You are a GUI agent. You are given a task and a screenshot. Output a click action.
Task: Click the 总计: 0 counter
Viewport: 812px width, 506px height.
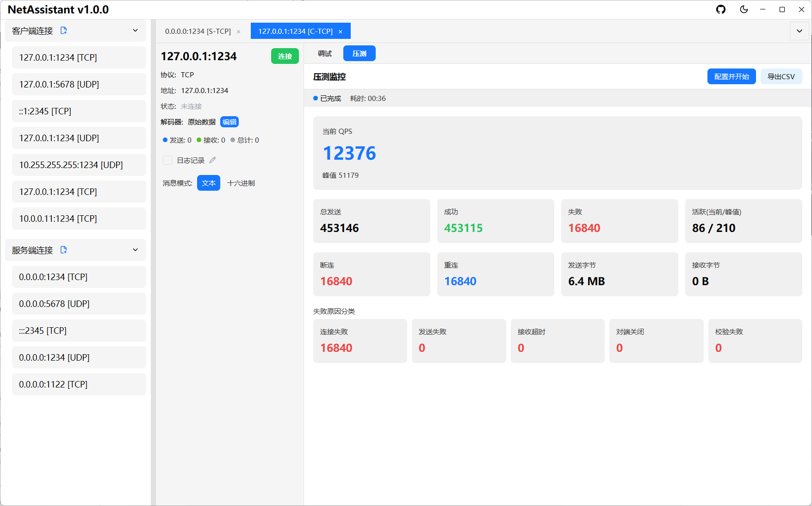point(245,140)
